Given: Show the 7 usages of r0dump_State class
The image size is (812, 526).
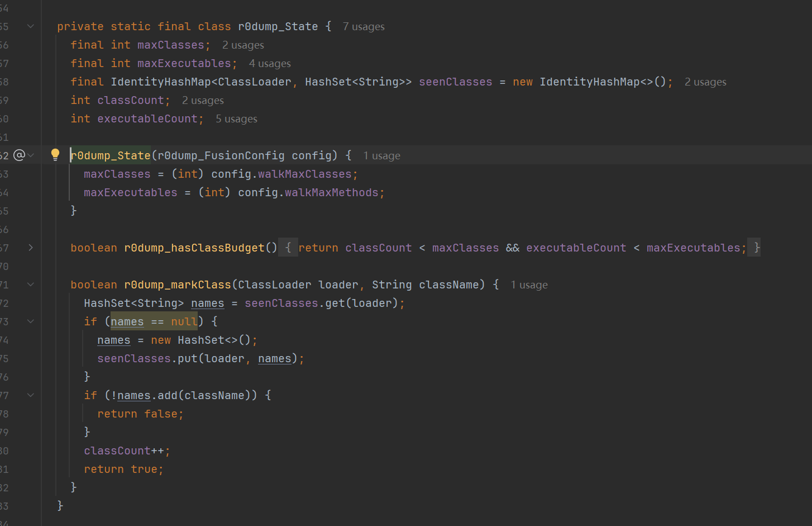Looking at the screenshot, I should [x=364, y=27].
